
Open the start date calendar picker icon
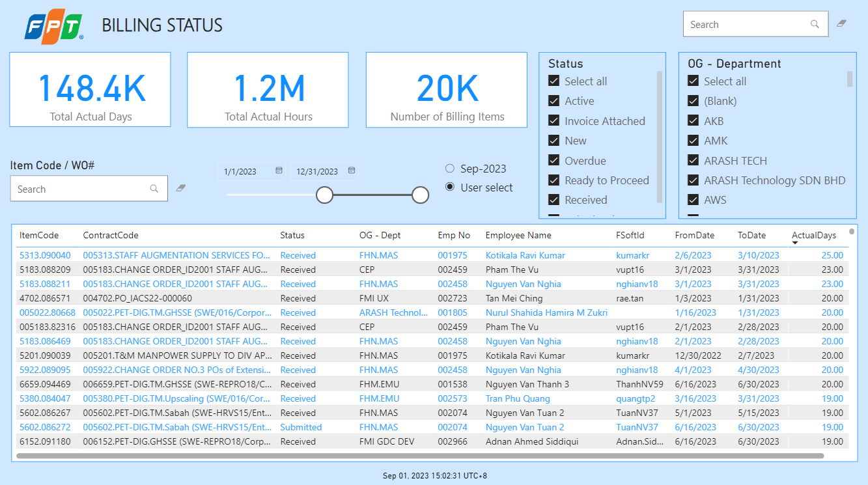(279, 171)
